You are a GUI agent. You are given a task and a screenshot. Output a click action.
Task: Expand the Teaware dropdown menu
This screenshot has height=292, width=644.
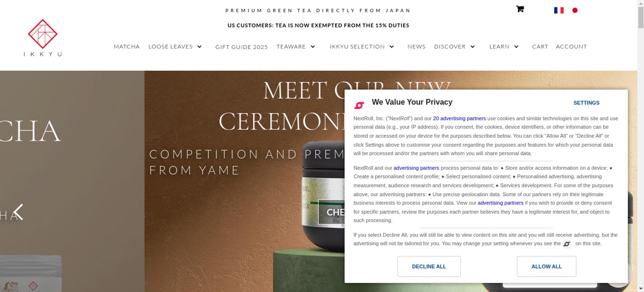(x=313, y=47)
